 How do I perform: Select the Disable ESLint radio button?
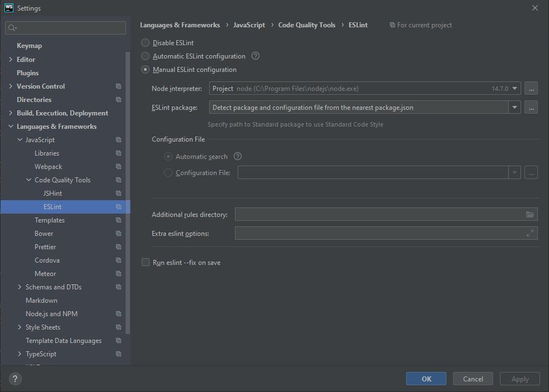(x=146, y=43)
